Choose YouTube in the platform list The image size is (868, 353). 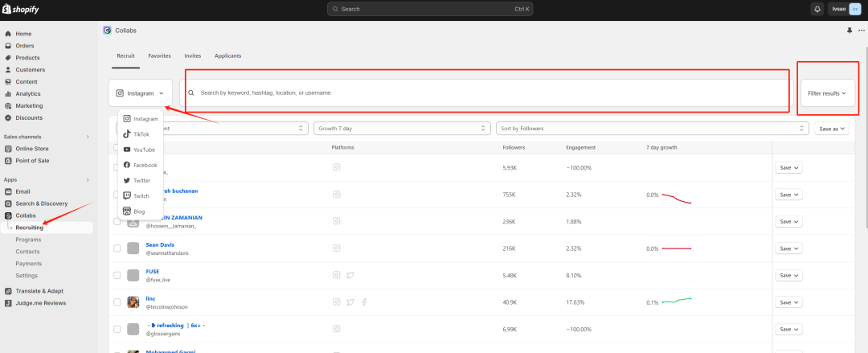click(x=141, y=150)
